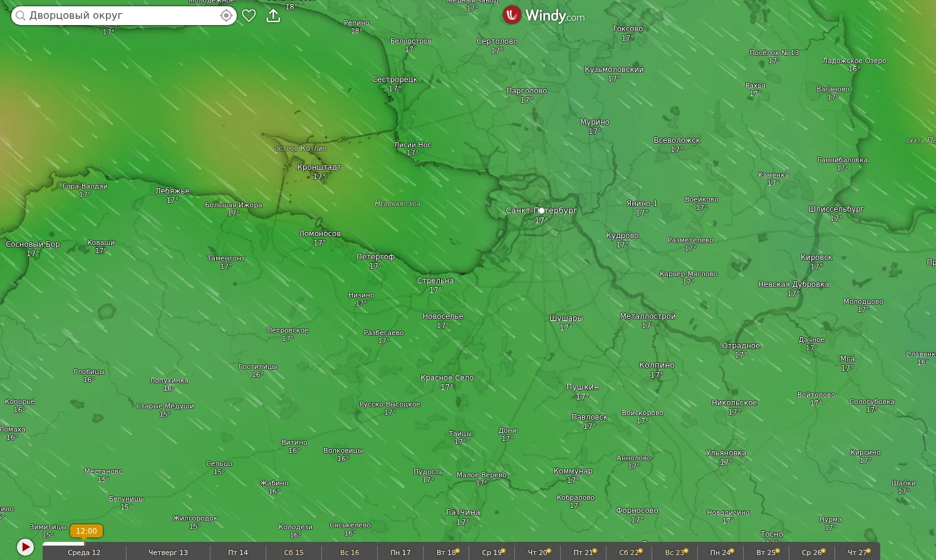The width and height of the screenshot is (936, 560).
Task: Jump to Сб 15 on the timeline
Action: (294, 552)
